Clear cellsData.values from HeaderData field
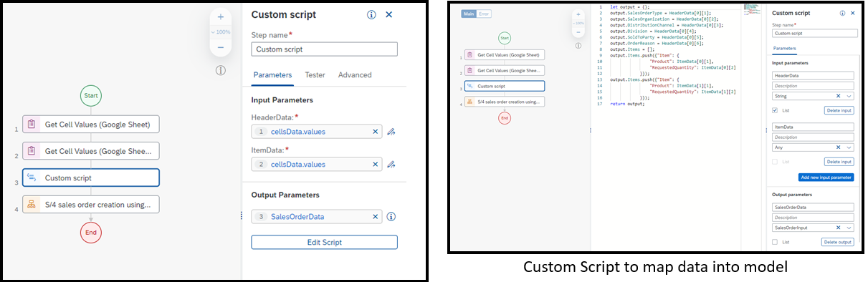The image size is (868, 282). coord(375,132)
